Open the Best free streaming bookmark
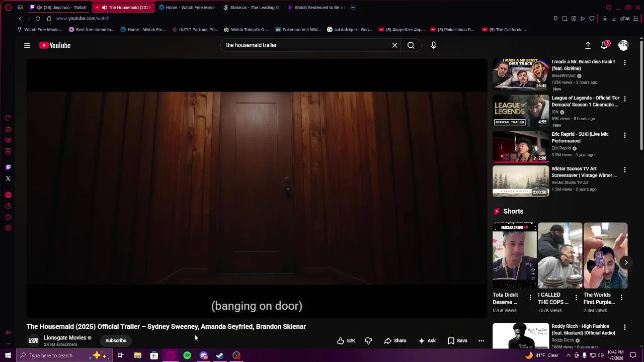 (x=92, y=30)
